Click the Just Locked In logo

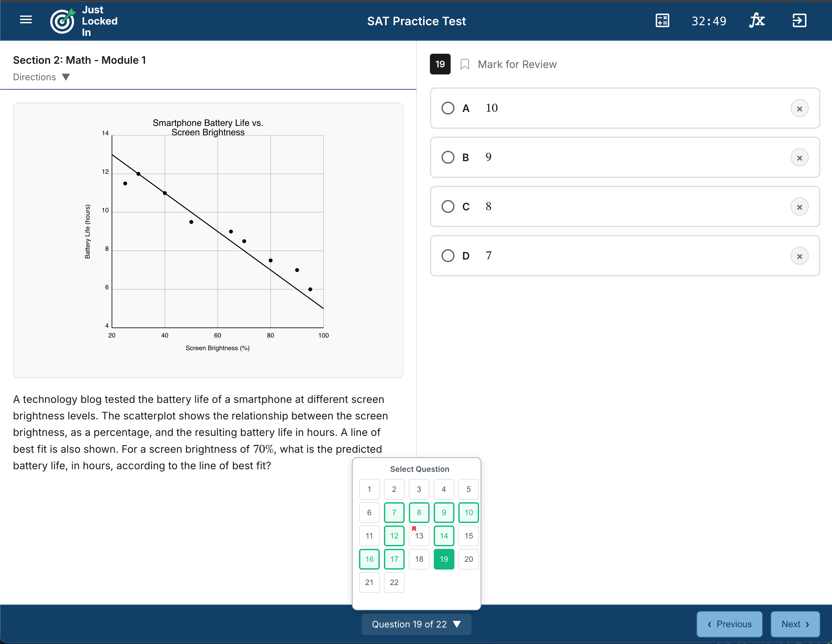point(62,21)
